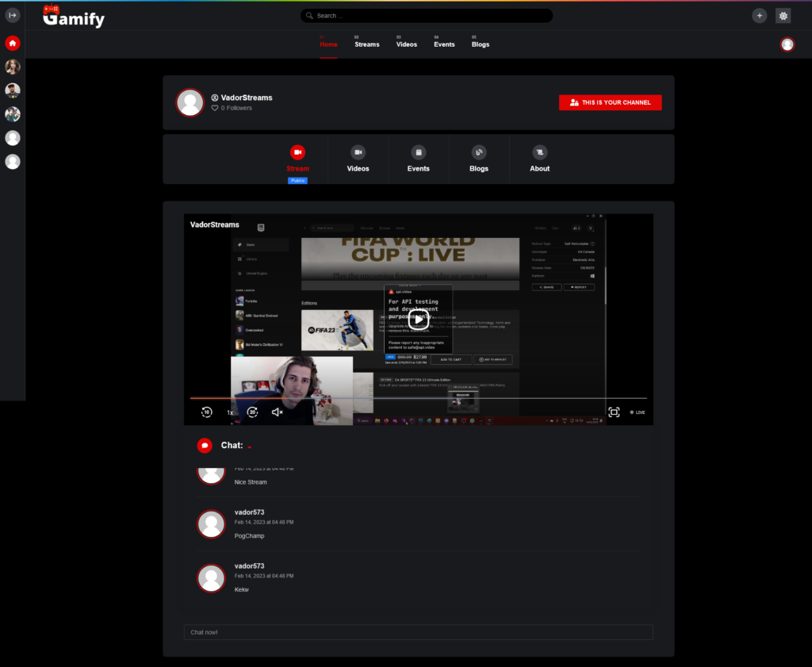Play the stream with center play button

tap(419, 320)
